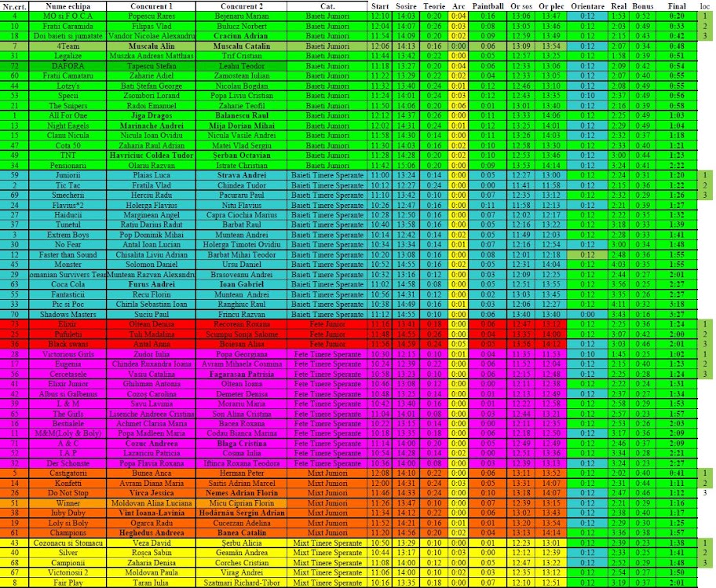Click competitor 'Strava Andrei'

click(x=242, y=175)
